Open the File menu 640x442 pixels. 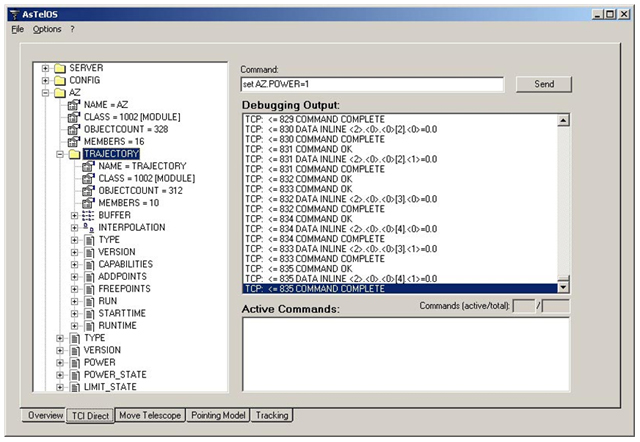17,29
